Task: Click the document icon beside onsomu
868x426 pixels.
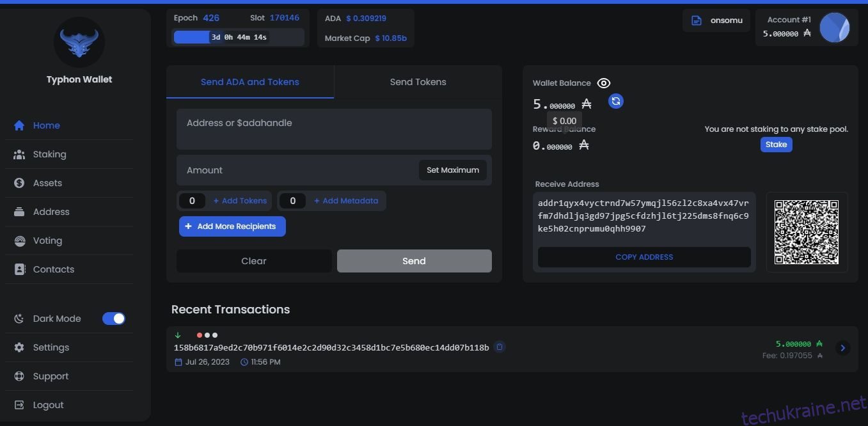Action: (697, 20)
